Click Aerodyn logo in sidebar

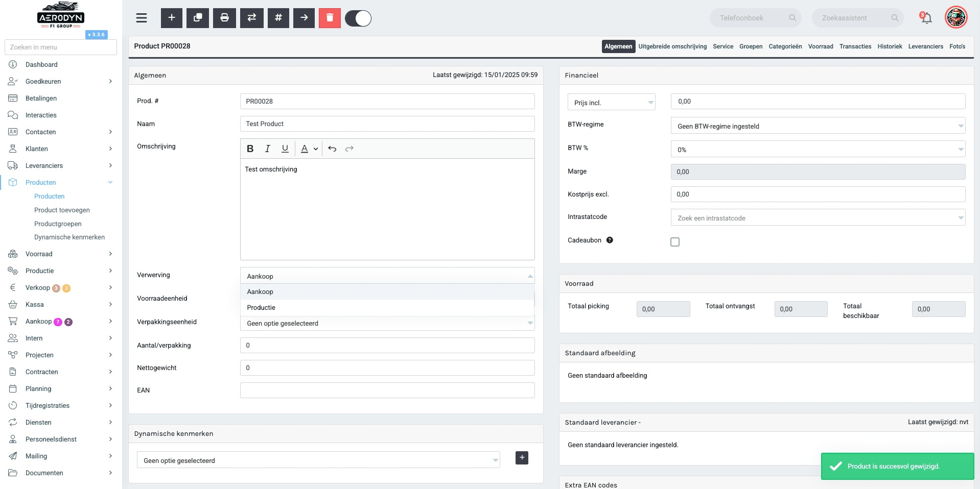tap(61, 15)
